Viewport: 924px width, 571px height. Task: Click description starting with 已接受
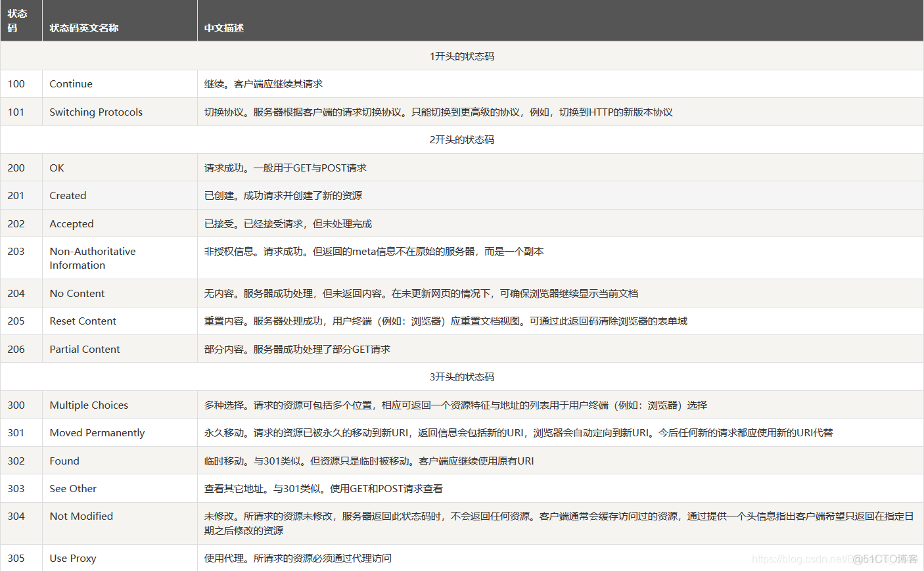pos(288,223)
